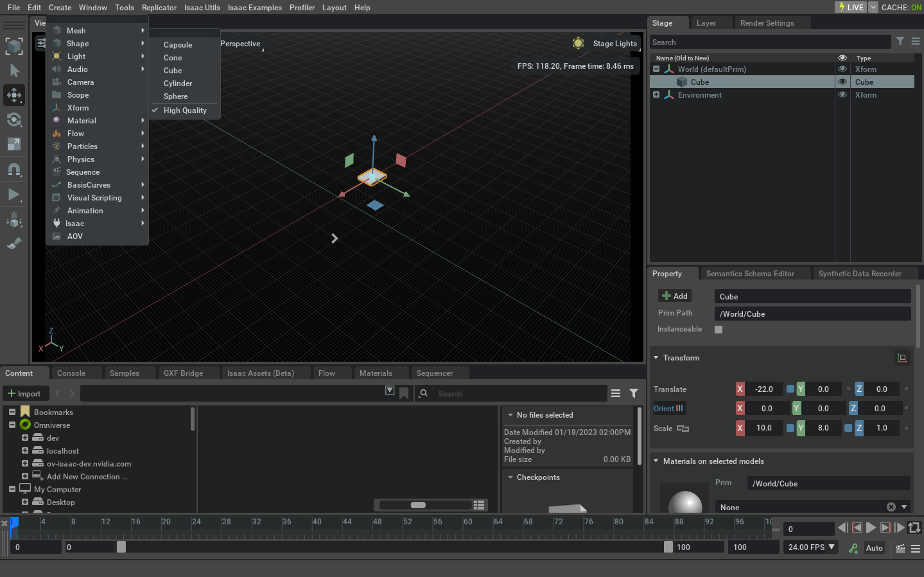Image resolution: width=924 pixels, height=577 pixels.
Task: Open the LIVE dropdown arrow
Action: coord(873,7)
